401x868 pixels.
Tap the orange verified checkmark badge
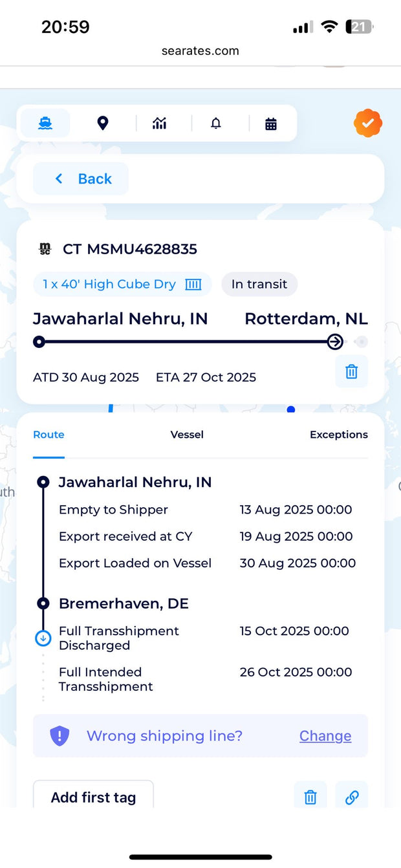pos(368,123)
